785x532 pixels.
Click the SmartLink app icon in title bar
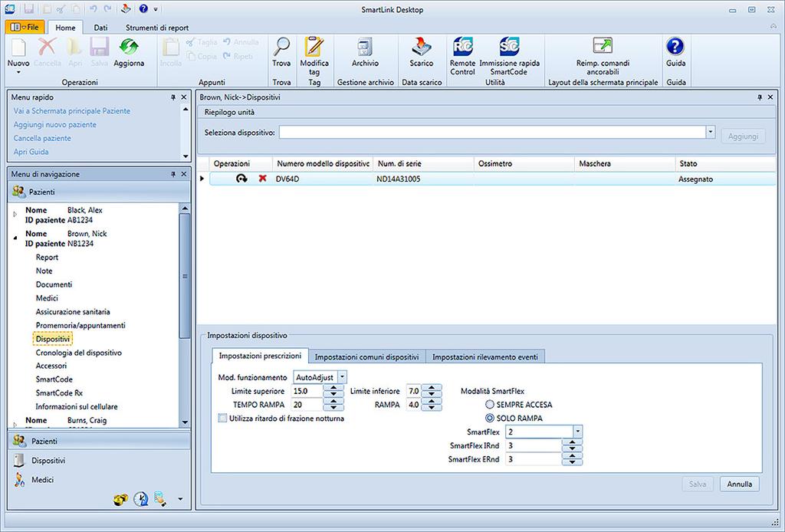[9, 9]
